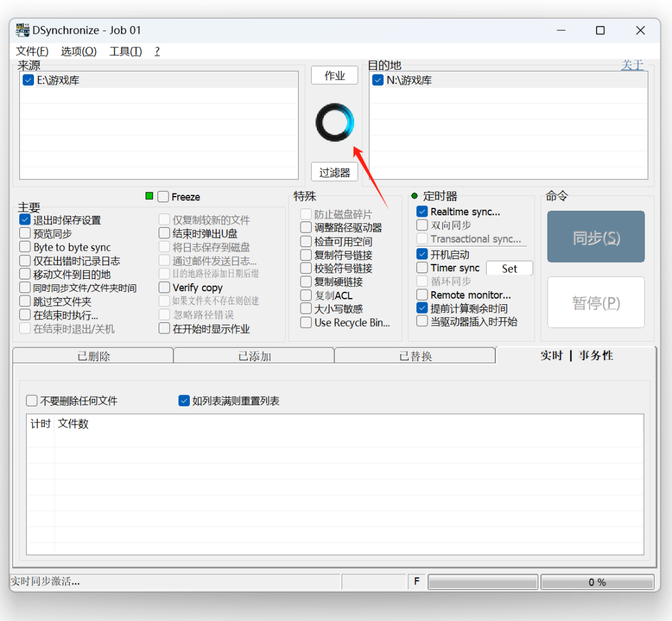Minimize the DSynchronize window
Image resolution: width=672 pixels, height=621 pixels.
[561, 30]
